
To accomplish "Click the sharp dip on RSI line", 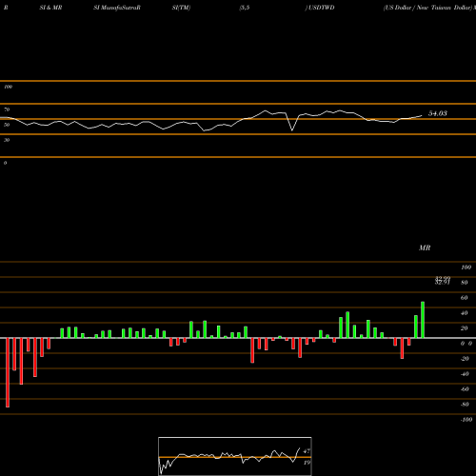I will click(x=292, y=129).
